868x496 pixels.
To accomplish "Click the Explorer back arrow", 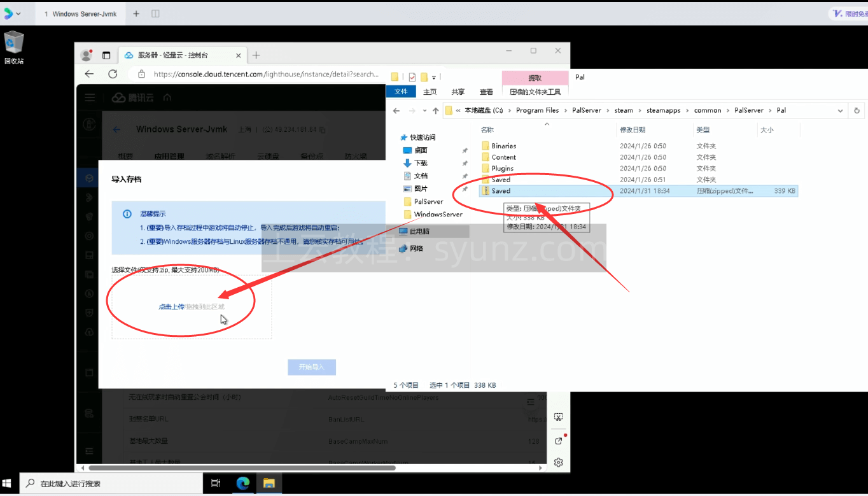I will [x=396, y=110].
